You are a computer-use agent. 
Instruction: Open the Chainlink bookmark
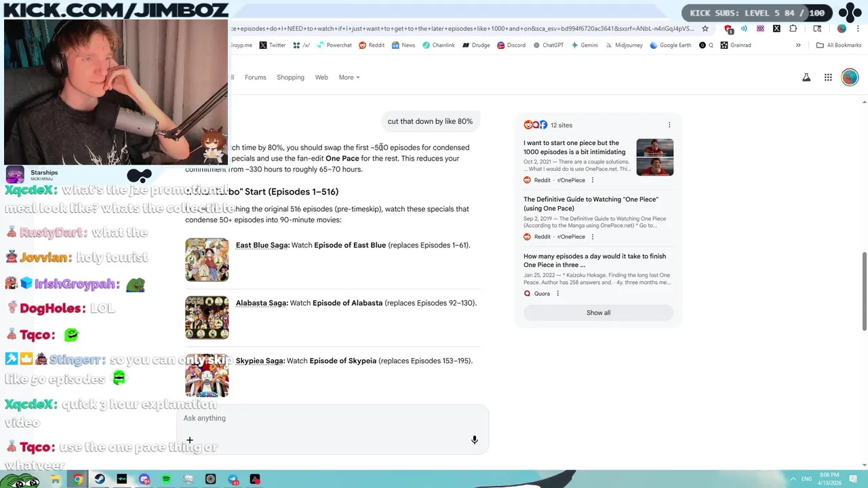(x=438, y=45)
